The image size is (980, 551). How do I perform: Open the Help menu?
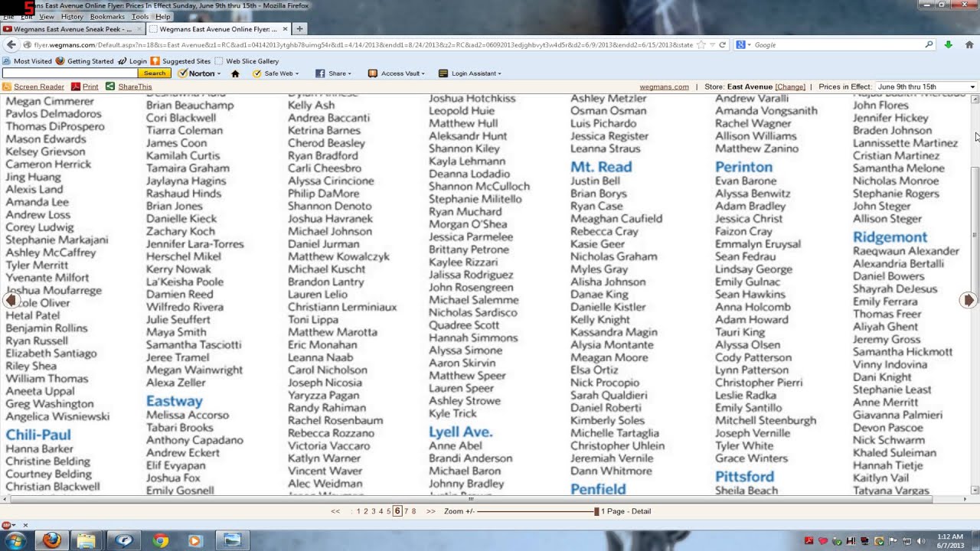[163, 16]
